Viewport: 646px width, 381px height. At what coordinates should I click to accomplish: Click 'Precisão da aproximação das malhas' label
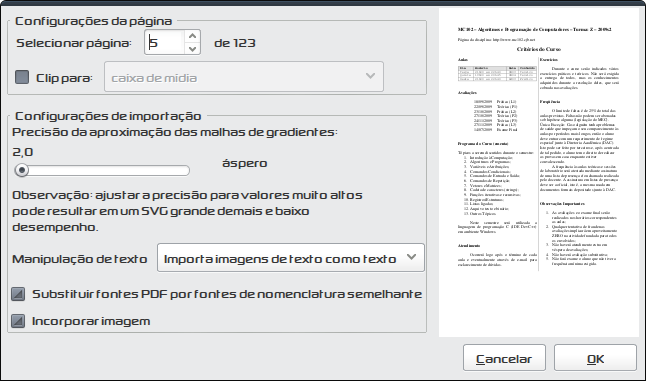(175, 132)
